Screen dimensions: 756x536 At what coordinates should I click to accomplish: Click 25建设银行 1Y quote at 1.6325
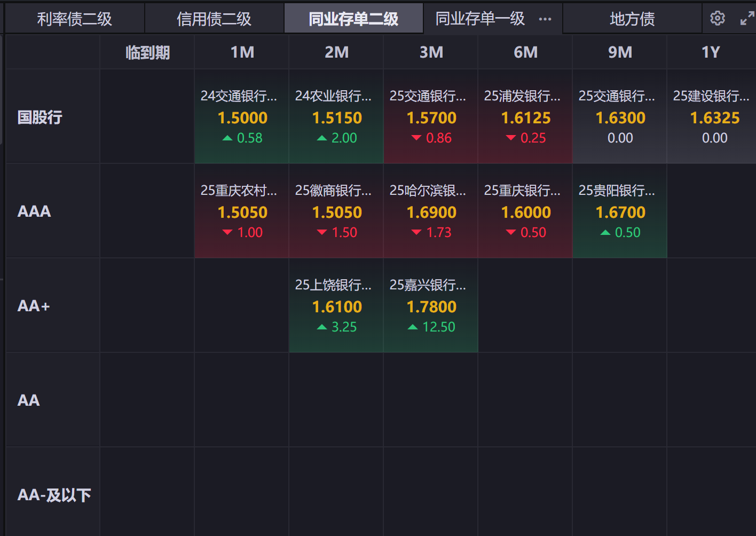click(714, 117)
